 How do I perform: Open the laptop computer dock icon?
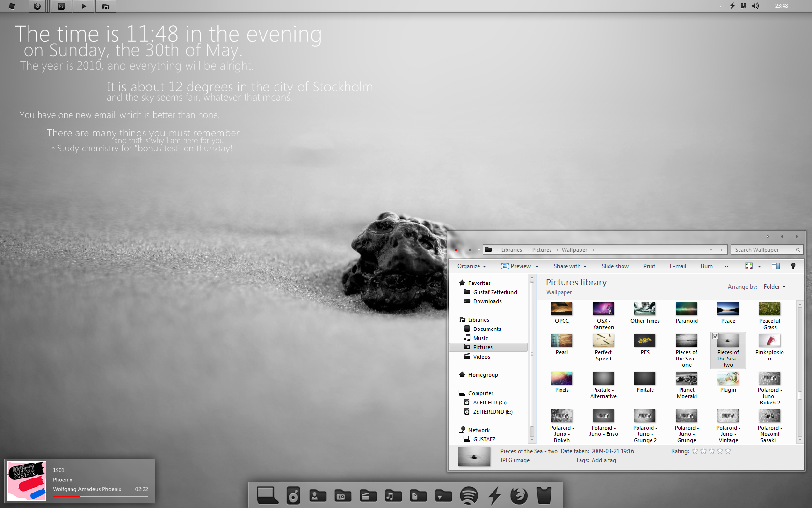coord(267,495)
